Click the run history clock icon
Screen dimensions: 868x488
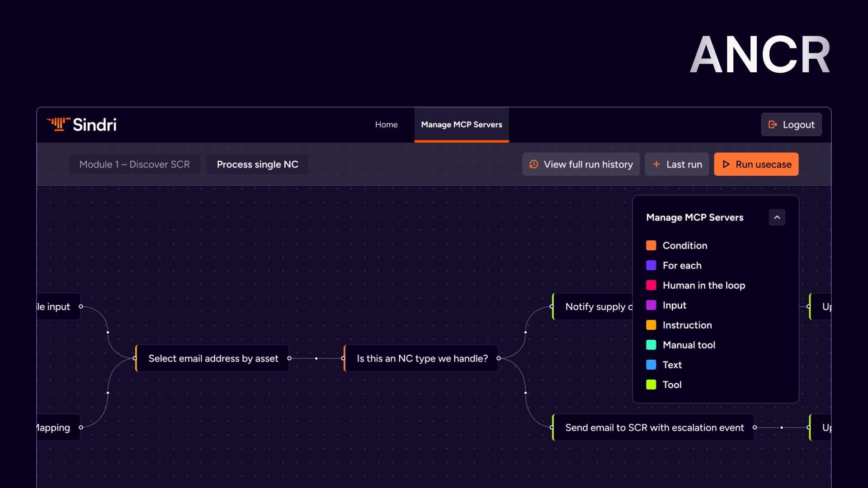tap(533, 164)
